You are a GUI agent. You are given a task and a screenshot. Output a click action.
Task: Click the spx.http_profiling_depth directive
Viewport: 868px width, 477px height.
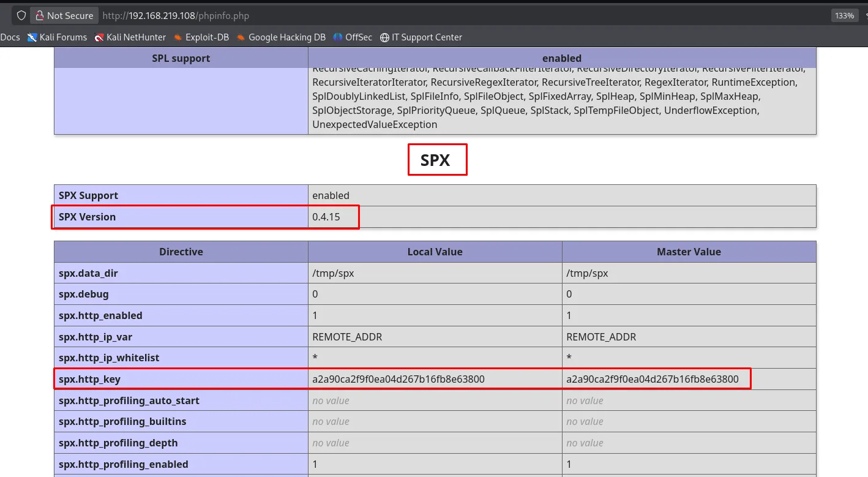pos(118,443)
